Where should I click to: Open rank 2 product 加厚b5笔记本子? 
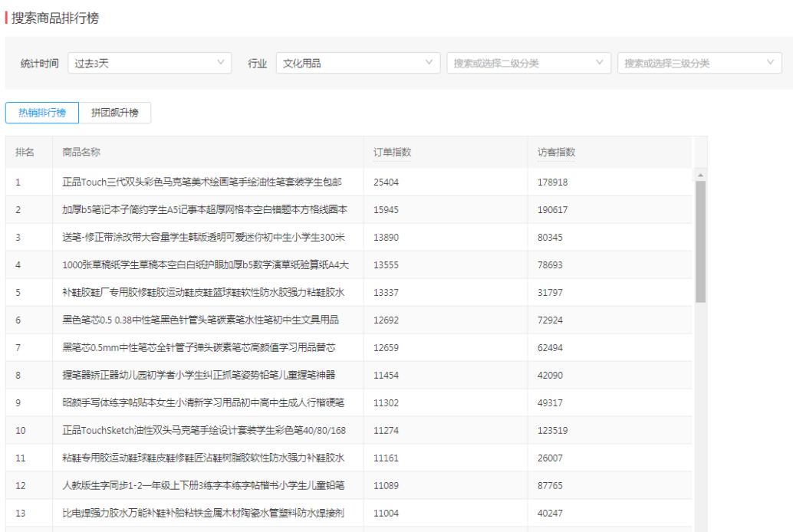(205, 210)
